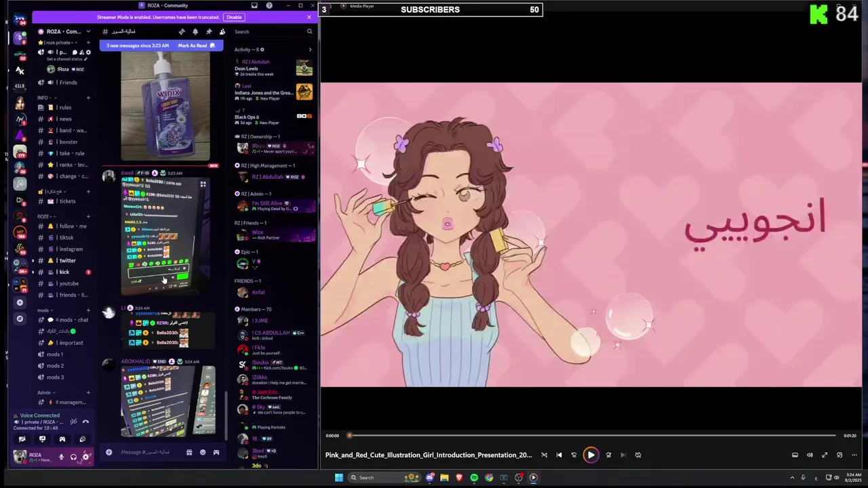The width and height of the screenshot is (868, 488).
Task: Open gift icon in message box
Action: [189, 452]
